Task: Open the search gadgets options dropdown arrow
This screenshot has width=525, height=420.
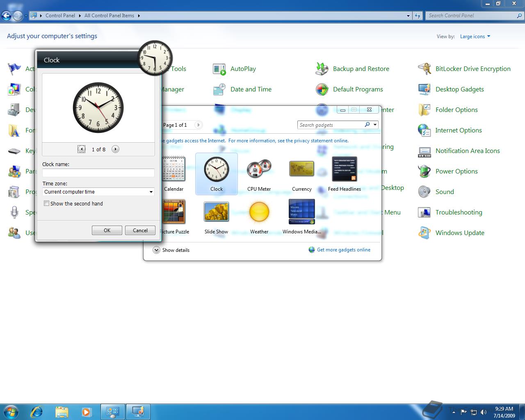Action: [x=375, y=125]
